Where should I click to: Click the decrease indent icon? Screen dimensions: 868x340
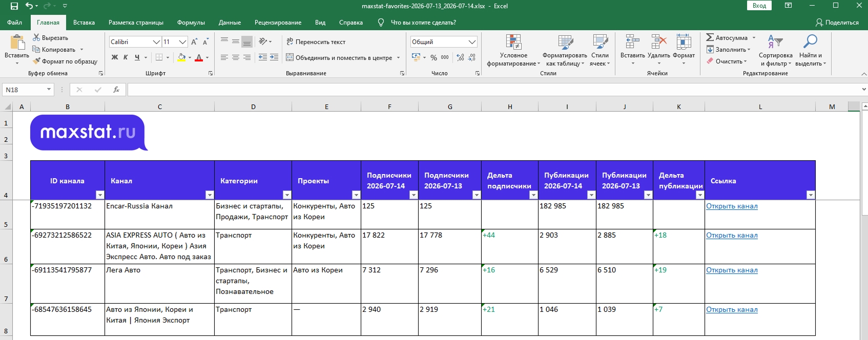[x=263, y=57]
